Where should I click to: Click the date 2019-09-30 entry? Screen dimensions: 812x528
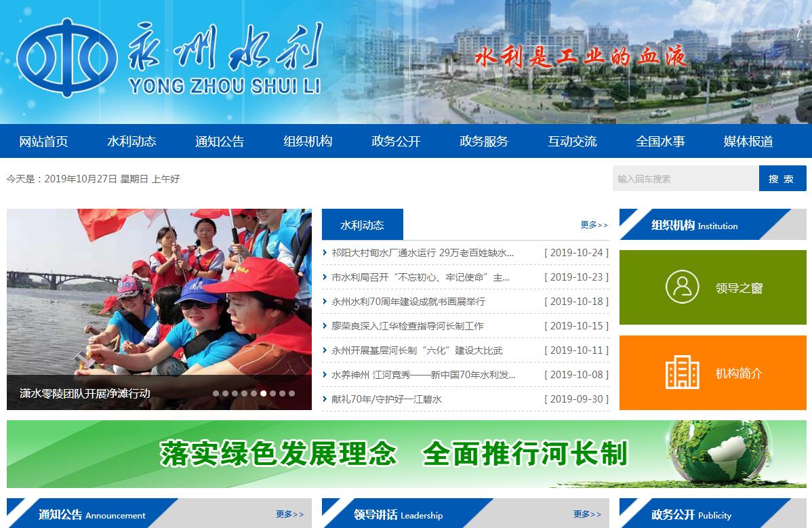click(x=576, y=399)
